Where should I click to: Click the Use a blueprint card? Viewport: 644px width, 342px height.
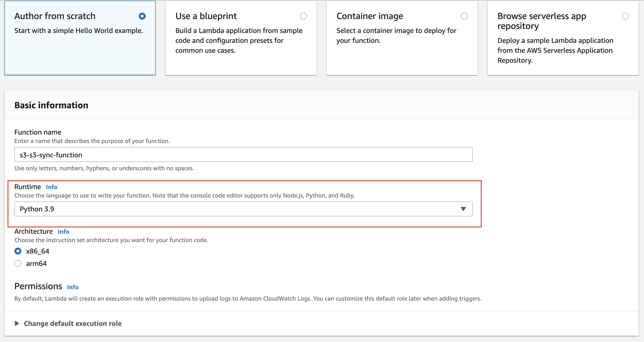coord(241,37)
